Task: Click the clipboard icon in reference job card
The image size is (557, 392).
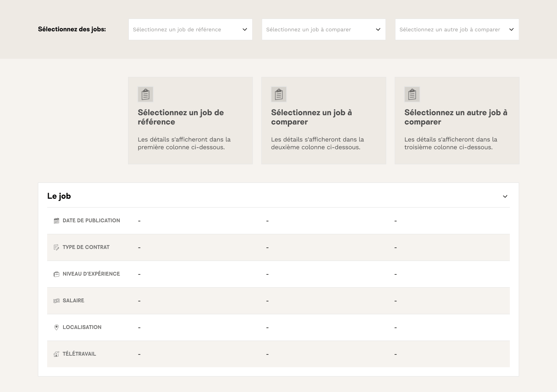Action: [145, 94]
